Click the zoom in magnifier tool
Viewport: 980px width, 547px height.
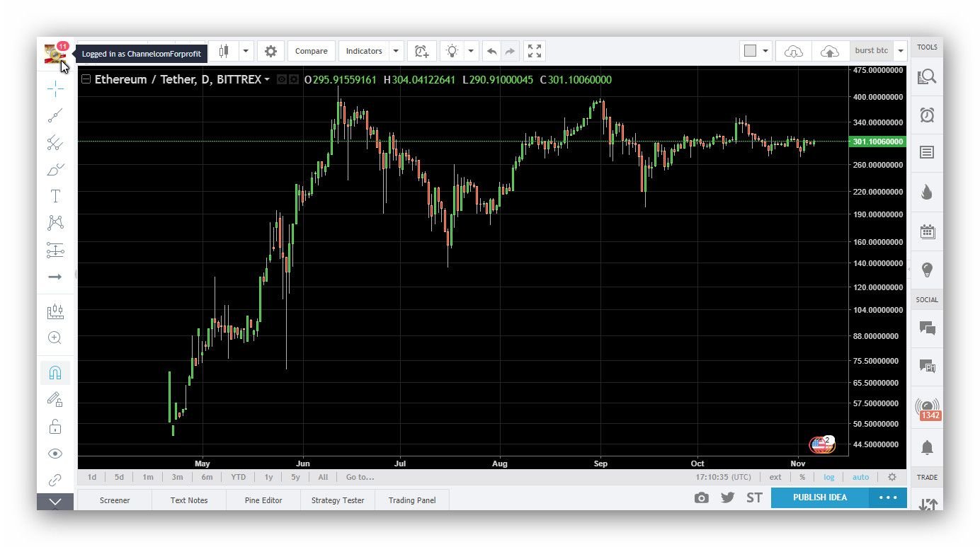click(55, 338)
